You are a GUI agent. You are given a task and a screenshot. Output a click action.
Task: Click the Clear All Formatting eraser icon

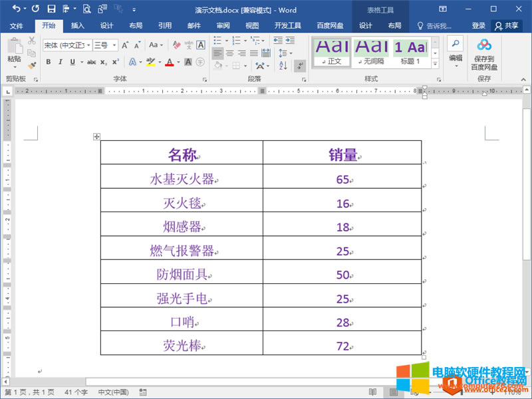pyautogui.click(x=176, y=45)
